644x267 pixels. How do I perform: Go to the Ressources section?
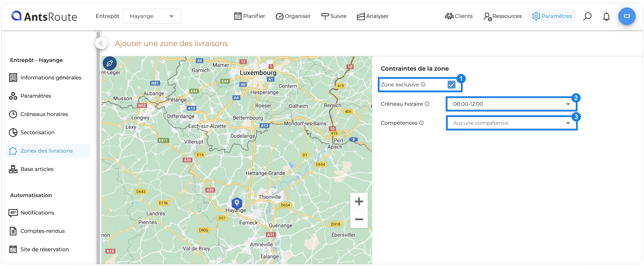pyautogui.click(x=502, y=16)
